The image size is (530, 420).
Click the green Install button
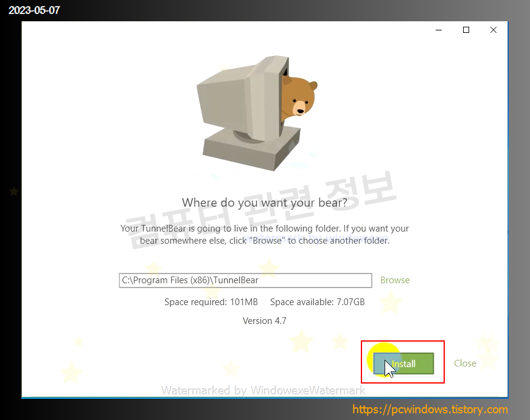click(x=403, y=363)
